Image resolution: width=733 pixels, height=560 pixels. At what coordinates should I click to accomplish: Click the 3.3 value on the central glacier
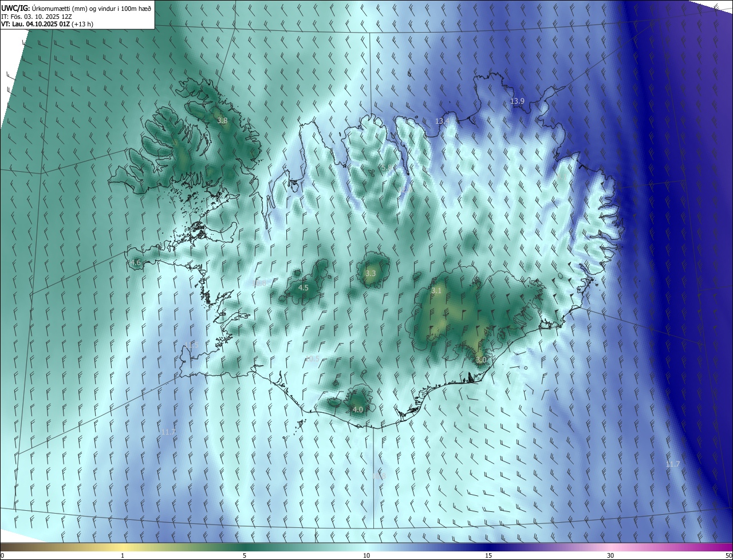point(371,274)
